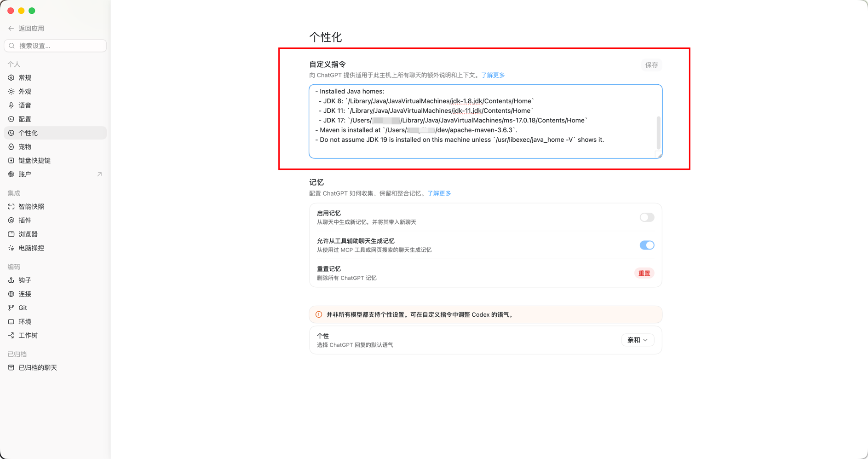The height and width of the screenshot is (459, 868).
Task: Click the browser icon beside 浏览器
Action: pyautogui.click(x=11, y=234)
